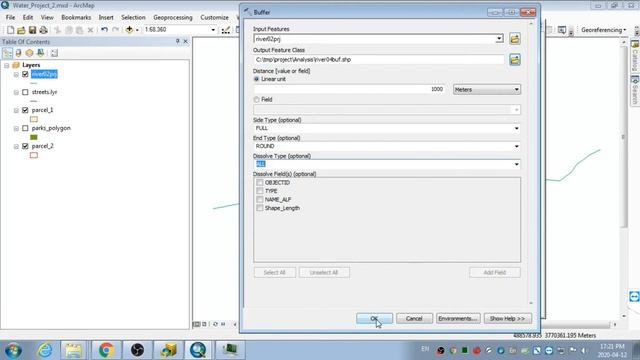The image size is (640, 360).
Task: Check the Shape_Length dissolve field
Action: click(x=260, y=208)
